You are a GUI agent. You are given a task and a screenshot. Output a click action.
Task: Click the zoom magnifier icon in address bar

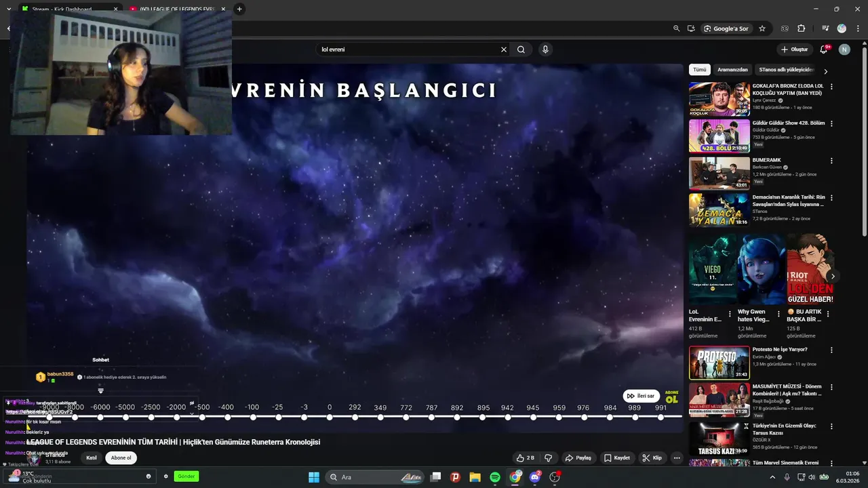click(x=676, y=28)
